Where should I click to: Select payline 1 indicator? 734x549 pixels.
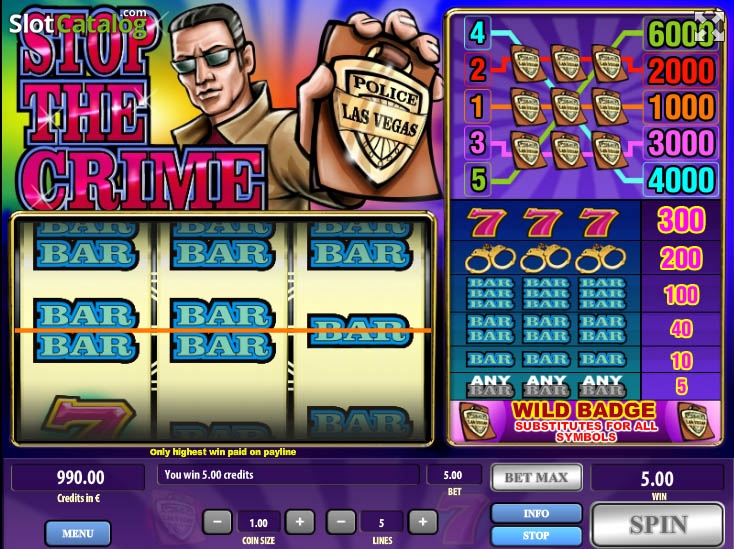(477, 106)
